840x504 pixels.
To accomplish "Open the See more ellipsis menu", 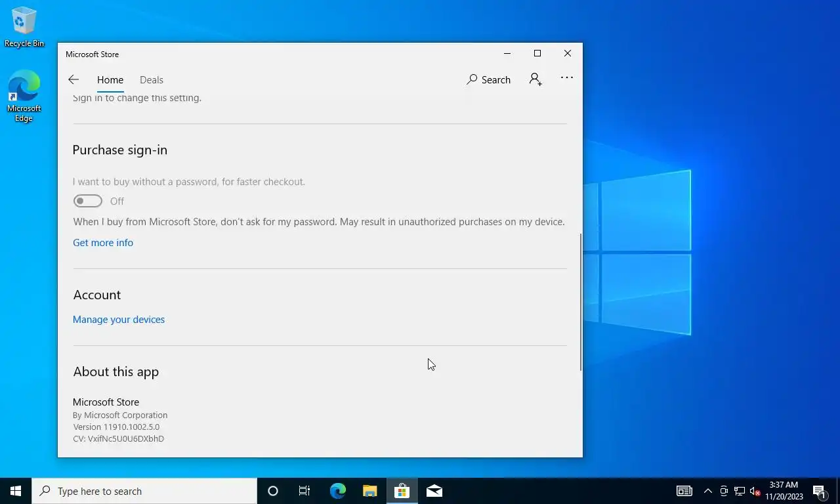I will coord(567,78).
